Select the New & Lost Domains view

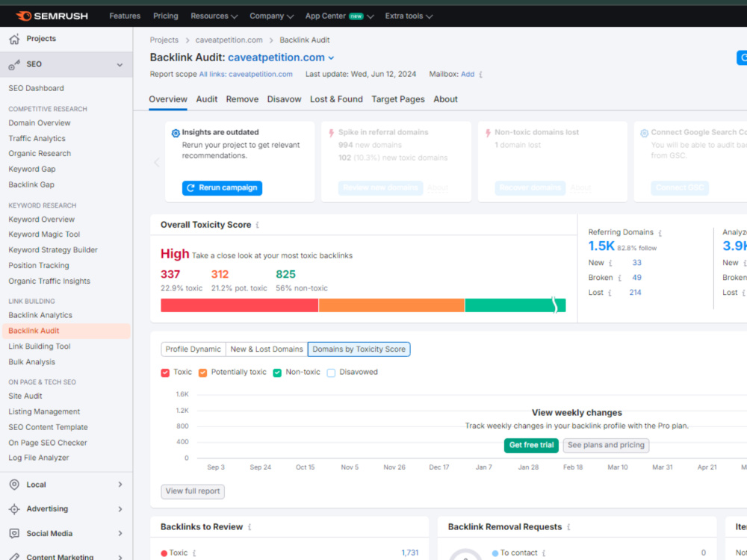(267, 349)
